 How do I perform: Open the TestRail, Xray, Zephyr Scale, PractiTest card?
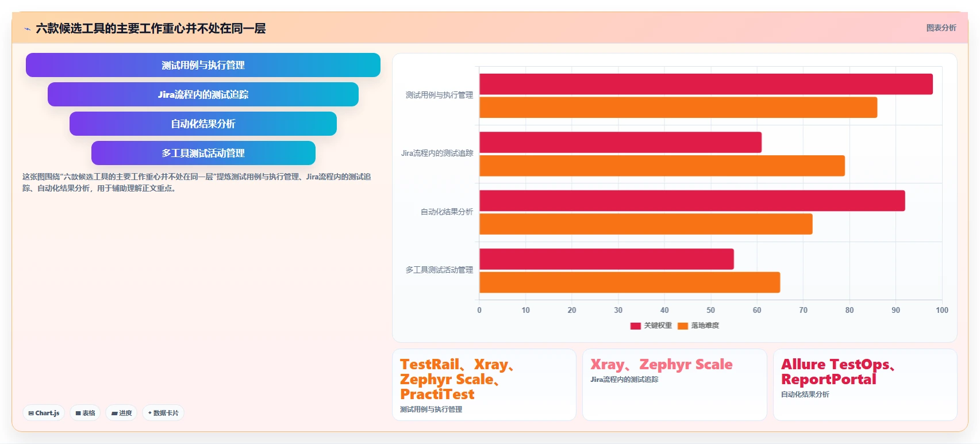click(x=484, y=385)
